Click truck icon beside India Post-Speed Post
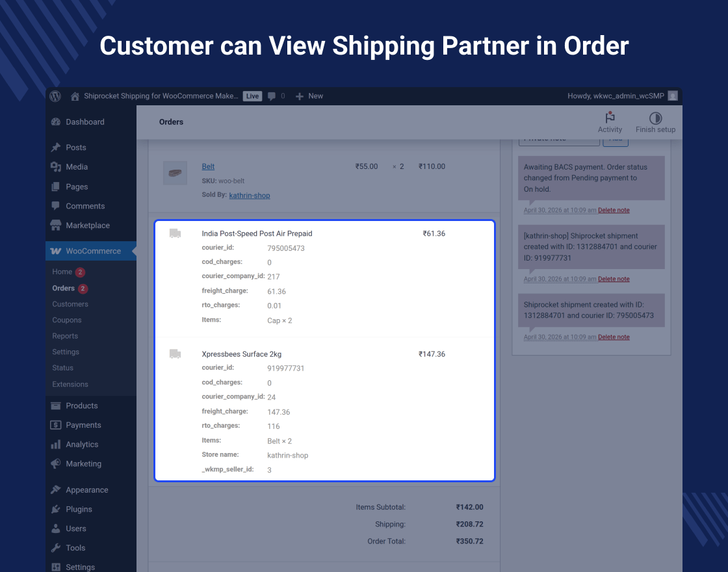Viewport: 728px width, 572px height. [175, 233]
